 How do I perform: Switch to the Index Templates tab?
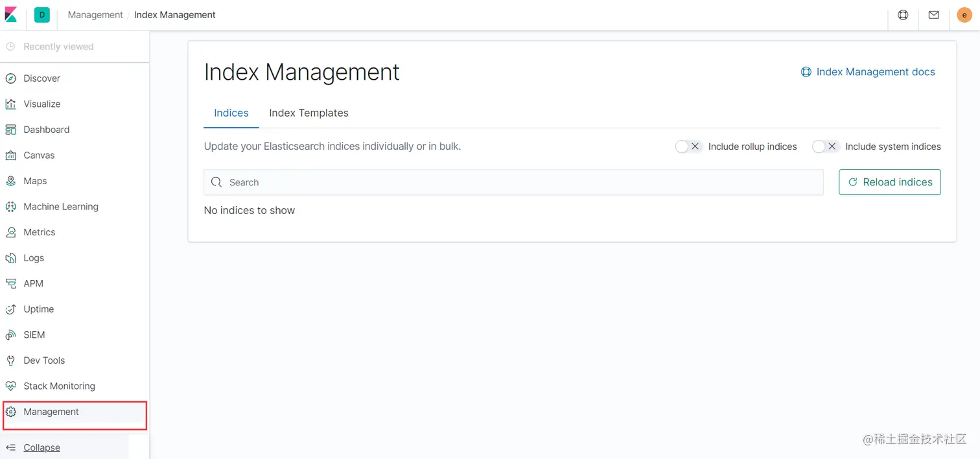point(309,113)
